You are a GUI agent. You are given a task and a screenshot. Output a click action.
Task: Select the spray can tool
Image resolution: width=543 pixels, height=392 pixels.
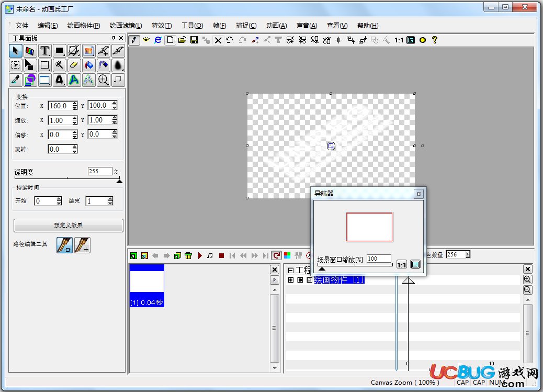[104, 65]
